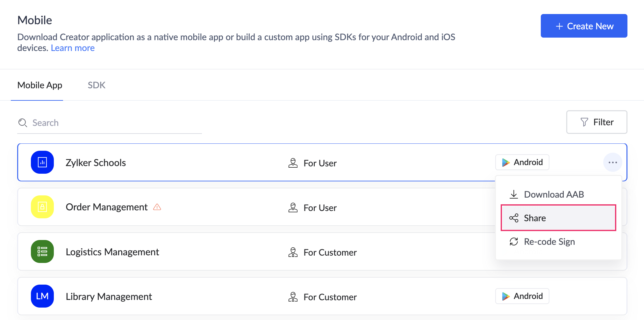Screen dimensions: 644x320
Task: Click the search magnifier icon
Action: [23, 123]
